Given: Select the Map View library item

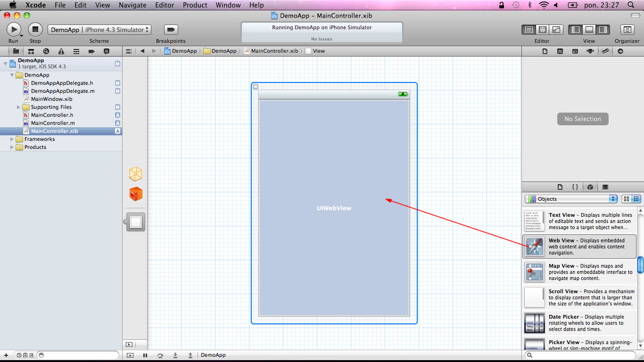Looking at the screenshot, I should (x=579, y=272).
